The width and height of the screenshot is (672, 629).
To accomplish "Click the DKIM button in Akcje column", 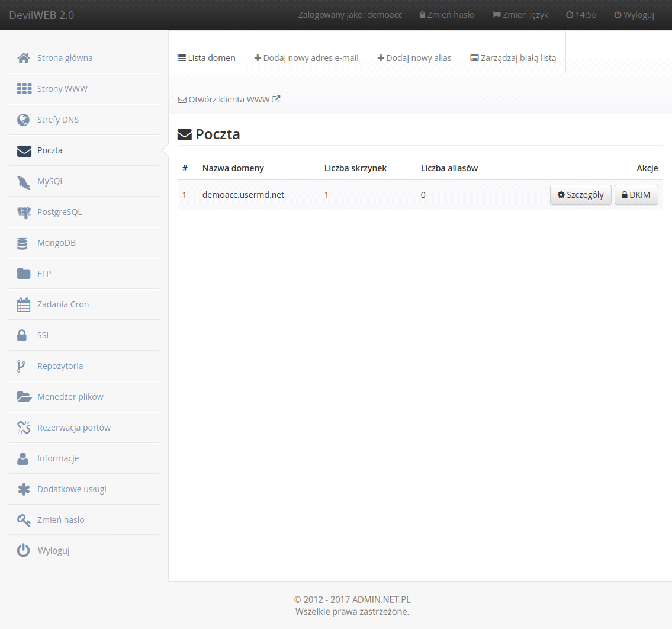I will tap(636, 195).
